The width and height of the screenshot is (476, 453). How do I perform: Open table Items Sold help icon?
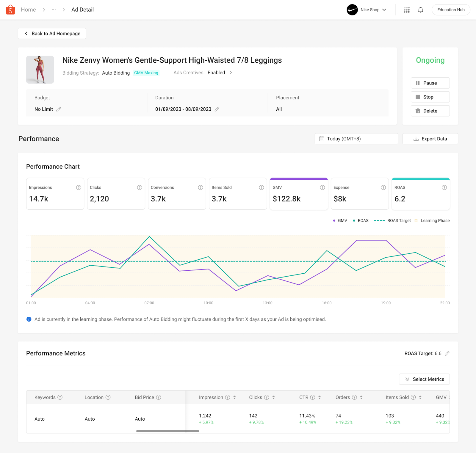(x=413, y=397)
